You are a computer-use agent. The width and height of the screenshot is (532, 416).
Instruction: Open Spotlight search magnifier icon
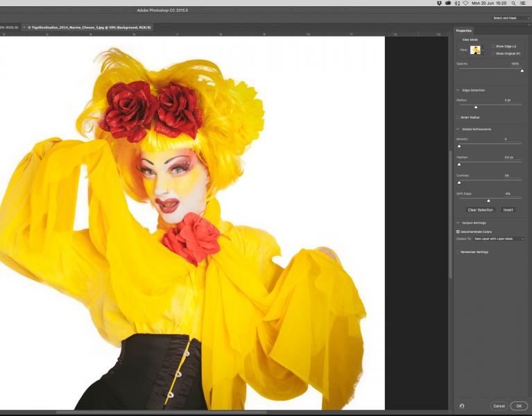tap(514, 3)
